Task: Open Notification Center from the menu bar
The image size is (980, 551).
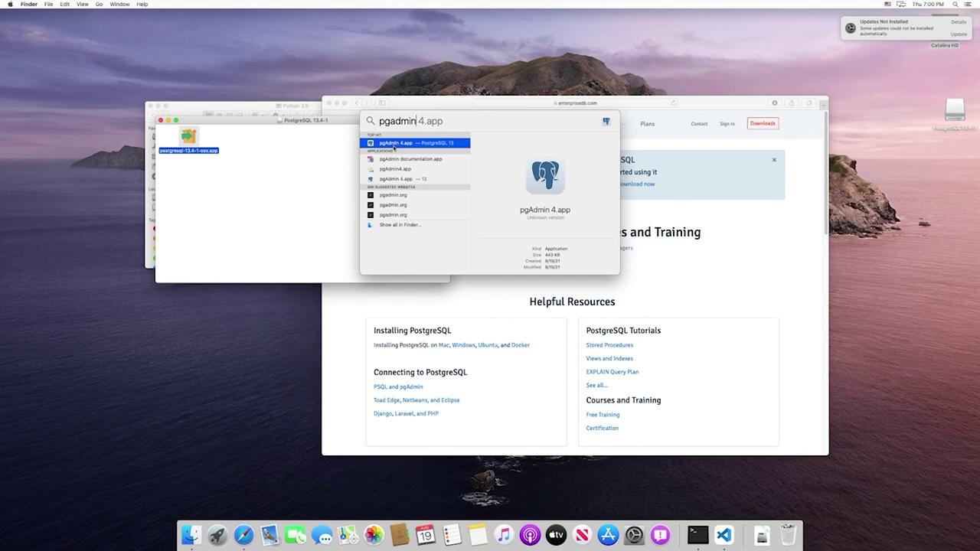Action: click(969, 5)
